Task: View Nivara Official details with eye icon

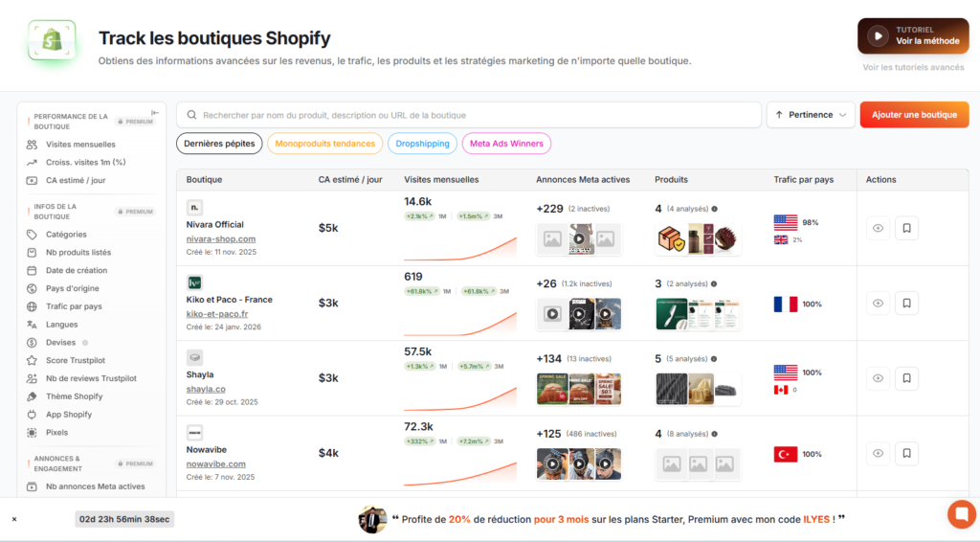Action: tap(879, 228)
